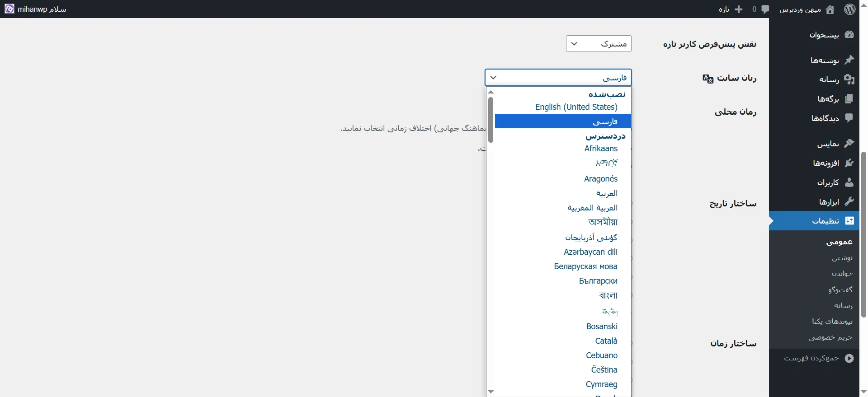Open the comments bubble icon in the admin bar

click(765, 9)
